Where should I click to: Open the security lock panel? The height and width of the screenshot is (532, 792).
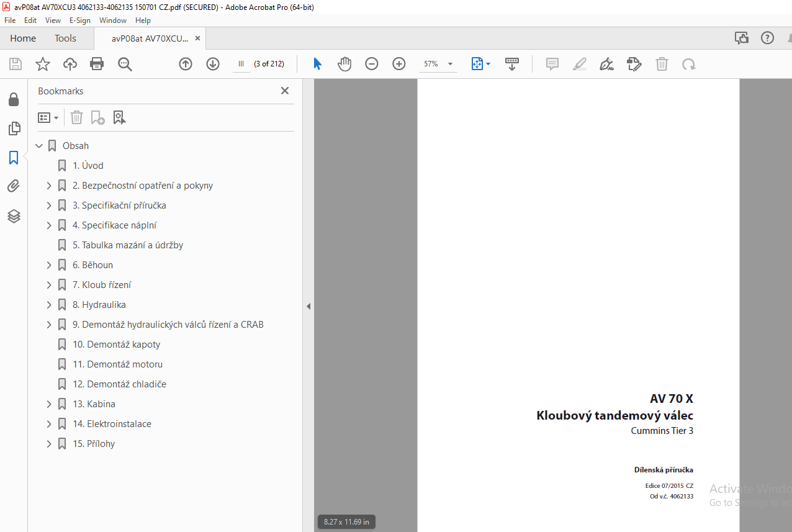point(14,99)
